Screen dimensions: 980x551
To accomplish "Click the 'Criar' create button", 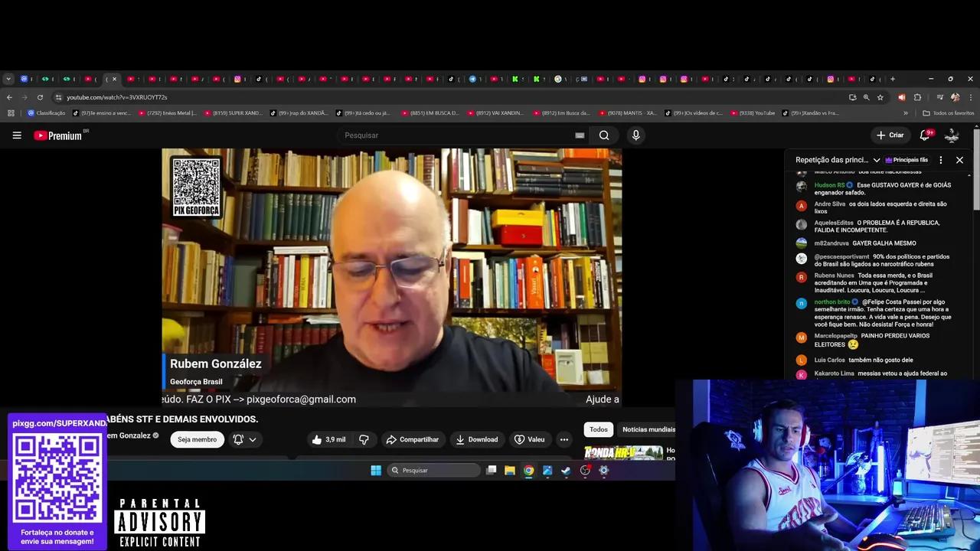I will [890, 135].
